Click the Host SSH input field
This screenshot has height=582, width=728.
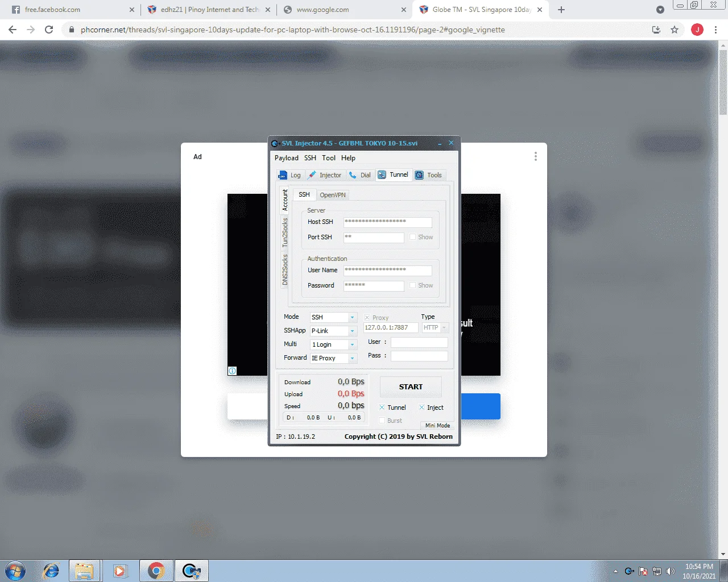387,222
